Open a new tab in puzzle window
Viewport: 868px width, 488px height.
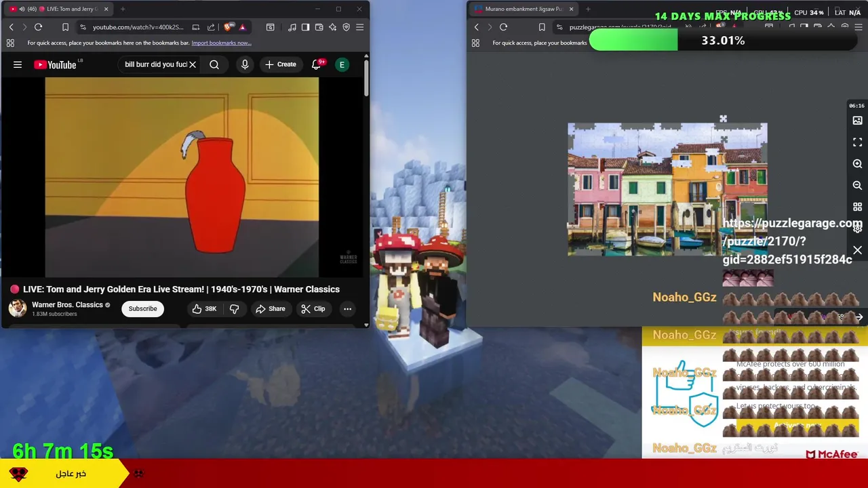point(588,9)
